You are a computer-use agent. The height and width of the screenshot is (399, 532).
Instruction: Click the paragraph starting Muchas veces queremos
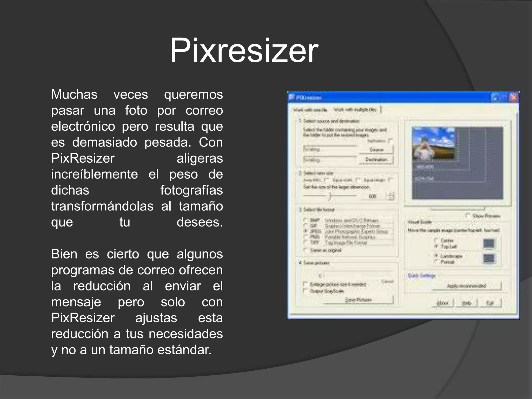point(137,158)
